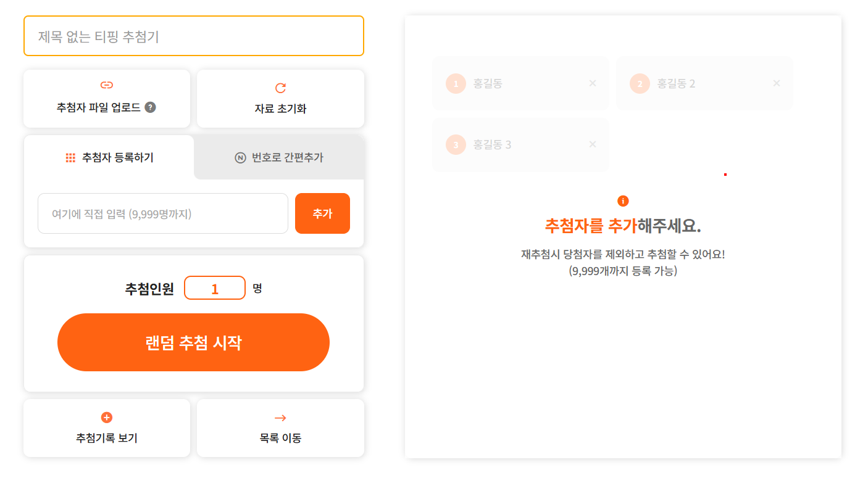Remove the 홍길동 2 entry with its X
The width and height of the screenshot is (868, 478).
click(x=777, y=83)
